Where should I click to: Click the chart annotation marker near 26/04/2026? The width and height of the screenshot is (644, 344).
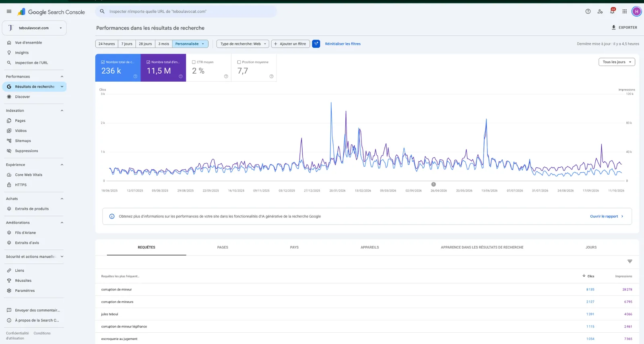pyautogui.click(x=433, y=184)
